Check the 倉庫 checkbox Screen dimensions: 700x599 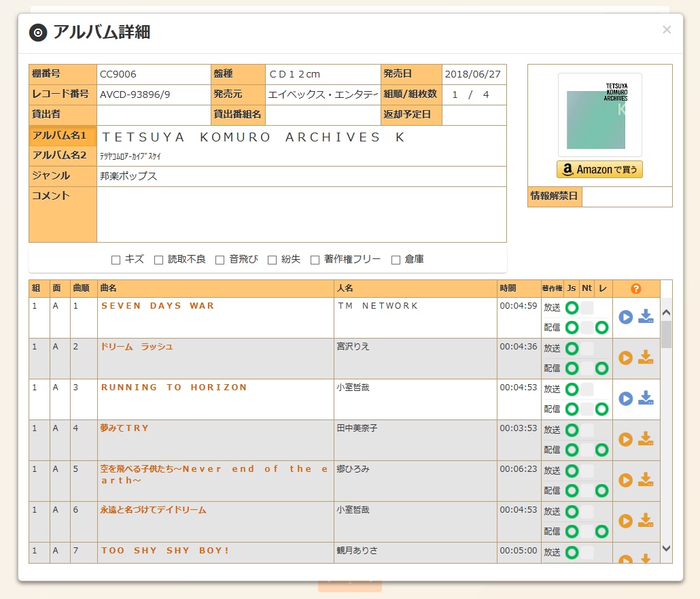pyautogui.click(x=396, y=260)
